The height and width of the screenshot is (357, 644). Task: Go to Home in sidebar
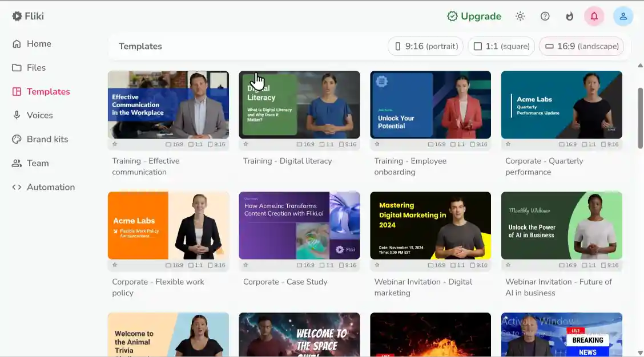coord(38,44)
